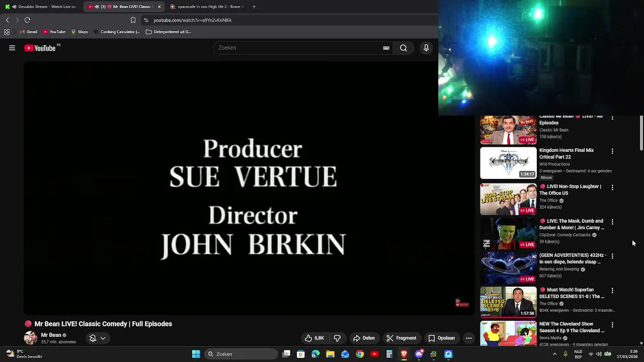Click the video player showing credits
The height and width of the screenshot is (362, 644).
click(x=249, y=188)
